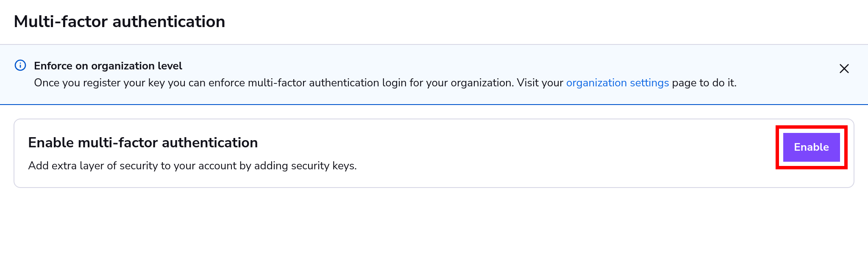
Task: Select the dismiss icon at banner right edge
Action: 843,68
